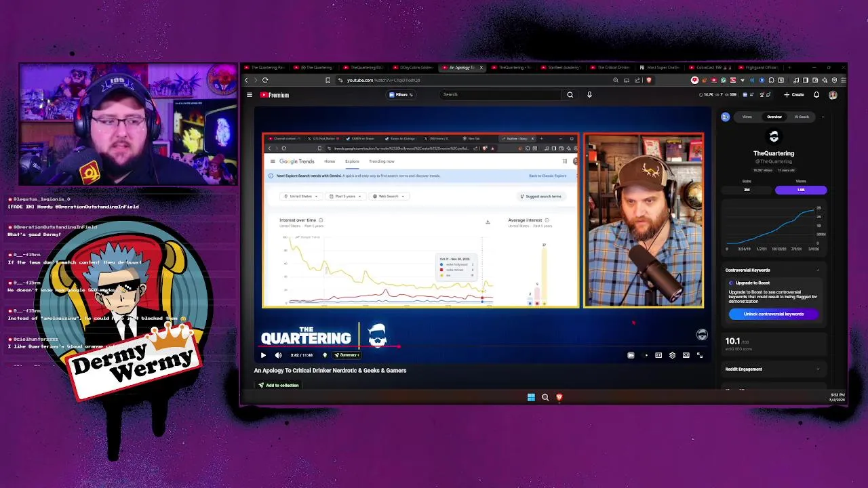This screenshot has height=488, width=868.
Task: Click the YouTube Premium logo
Action: 275,95
